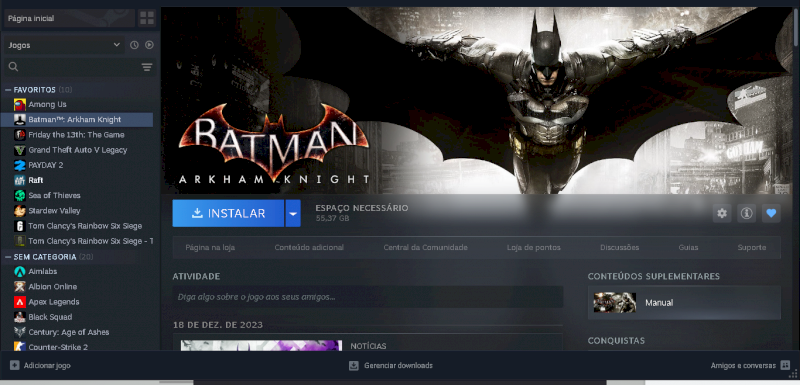Screen dimensions: 800x385
Task: Click the ready-to-play filter icon
Action: click(149, 45)
